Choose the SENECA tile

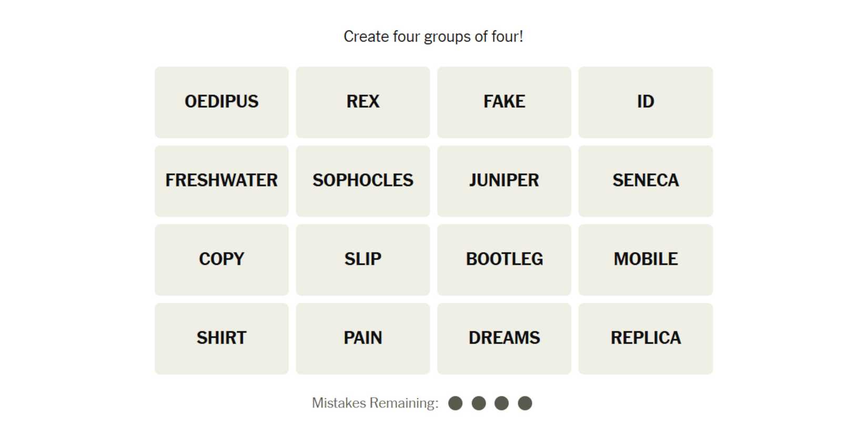645,181
